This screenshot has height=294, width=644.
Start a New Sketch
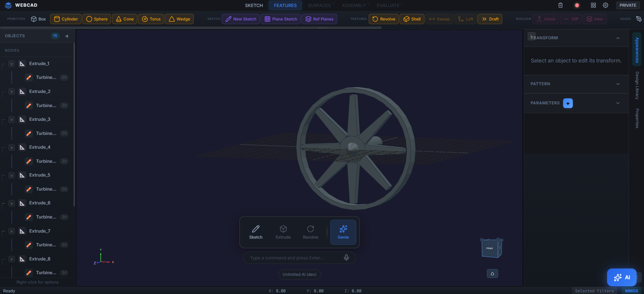(241, 19)
